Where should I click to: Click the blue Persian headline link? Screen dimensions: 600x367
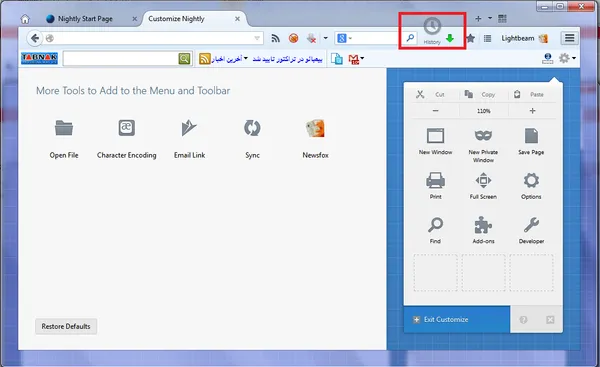pyautogui.click(x=287, y=59)
